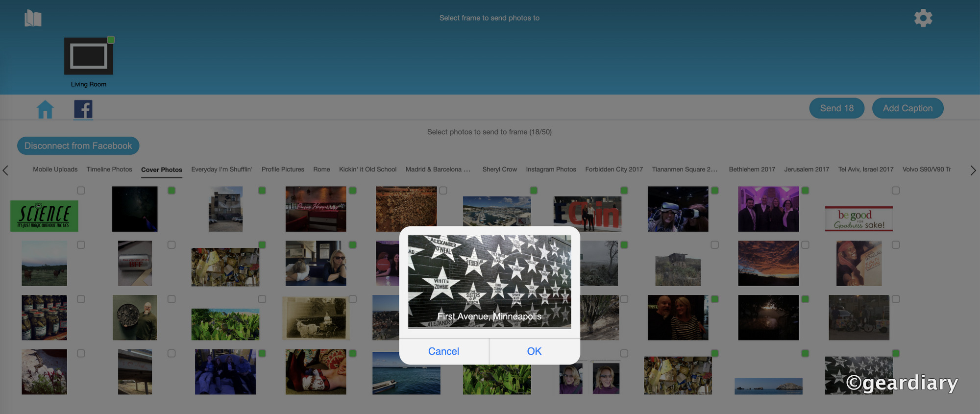Toggle checkbox for the SCIENCE photo
This screenshot has height=414, width=980.
(x=81, y=191)
